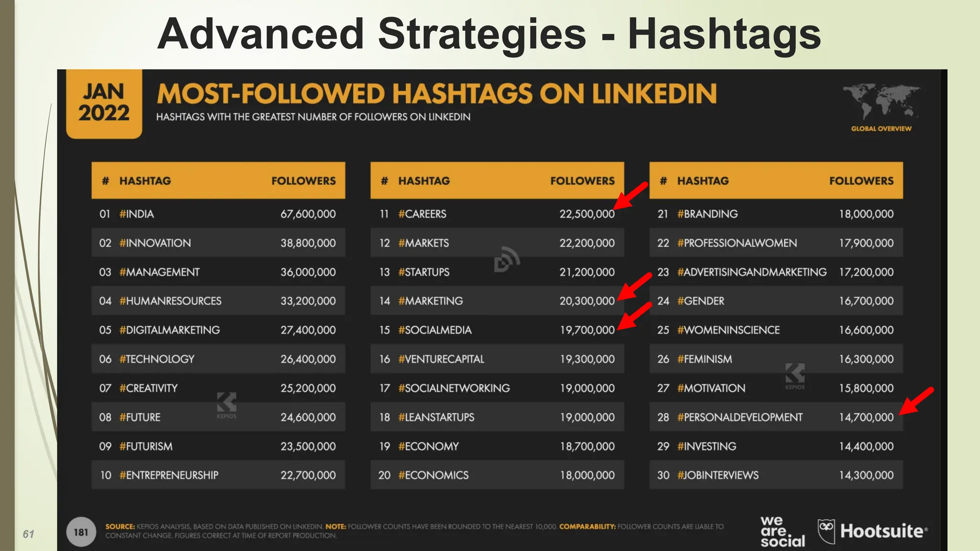
Task: Click the 27,400,000 followers value
Action: [308, 330]
